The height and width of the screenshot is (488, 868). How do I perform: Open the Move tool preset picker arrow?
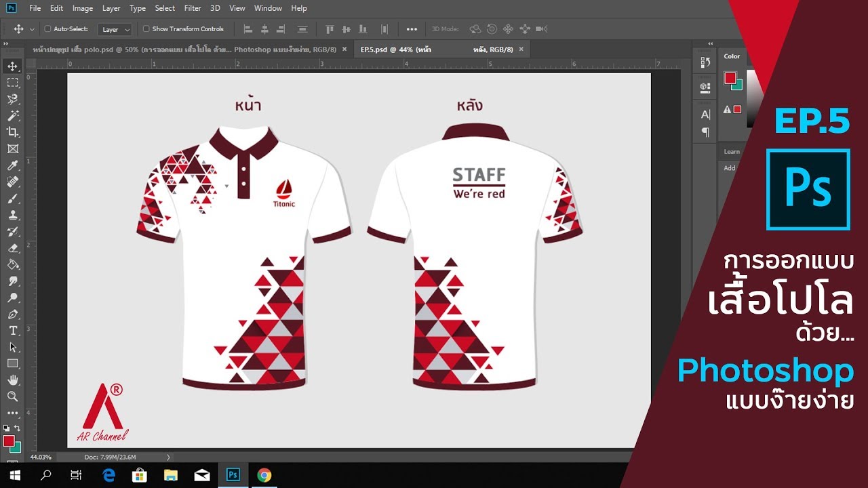click(x=32, y=30)
